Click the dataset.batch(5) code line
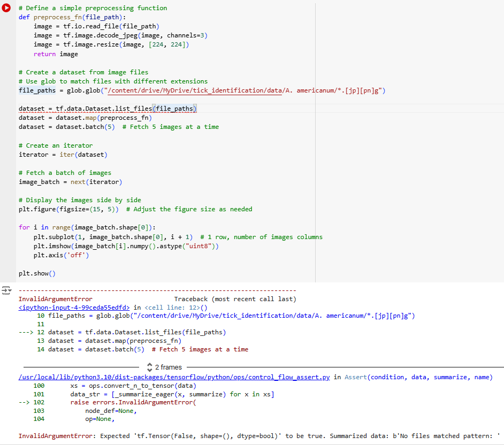 [x=119, y=127]
